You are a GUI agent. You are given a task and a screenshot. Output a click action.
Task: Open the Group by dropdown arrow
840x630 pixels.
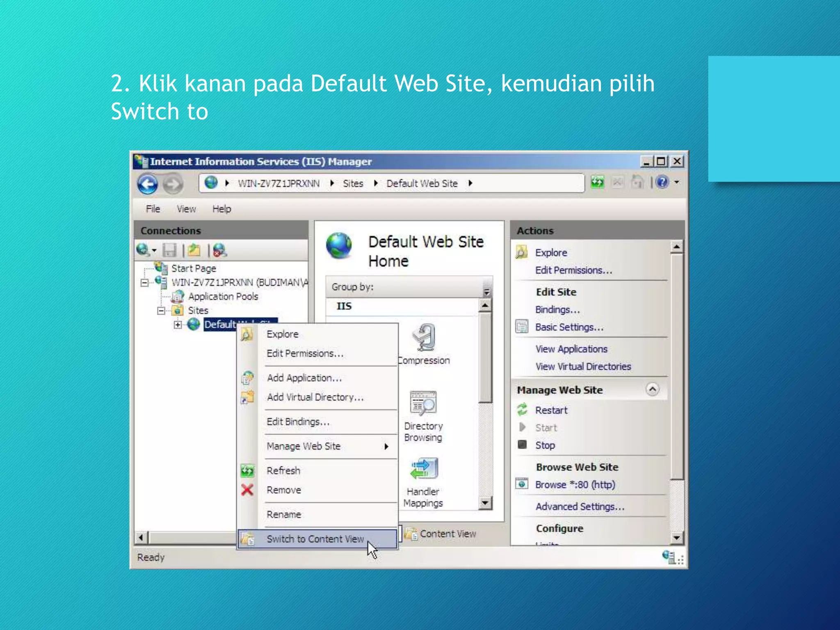pyautogui.click(x=486, y=291)
